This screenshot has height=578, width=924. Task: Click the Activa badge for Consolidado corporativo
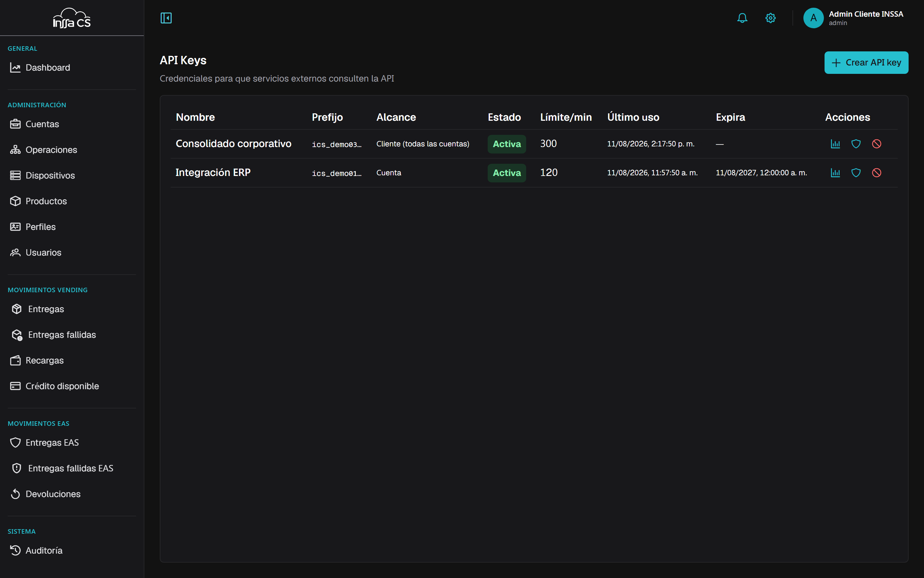coord(507,144)
